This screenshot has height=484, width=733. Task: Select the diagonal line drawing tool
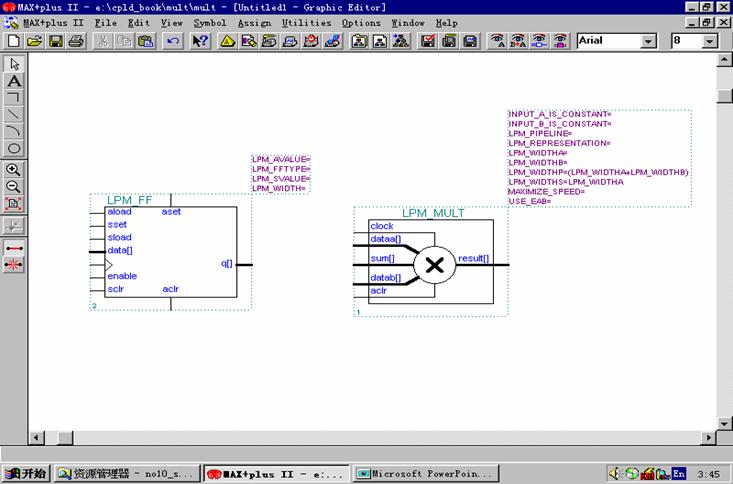[x=14, y=114]
